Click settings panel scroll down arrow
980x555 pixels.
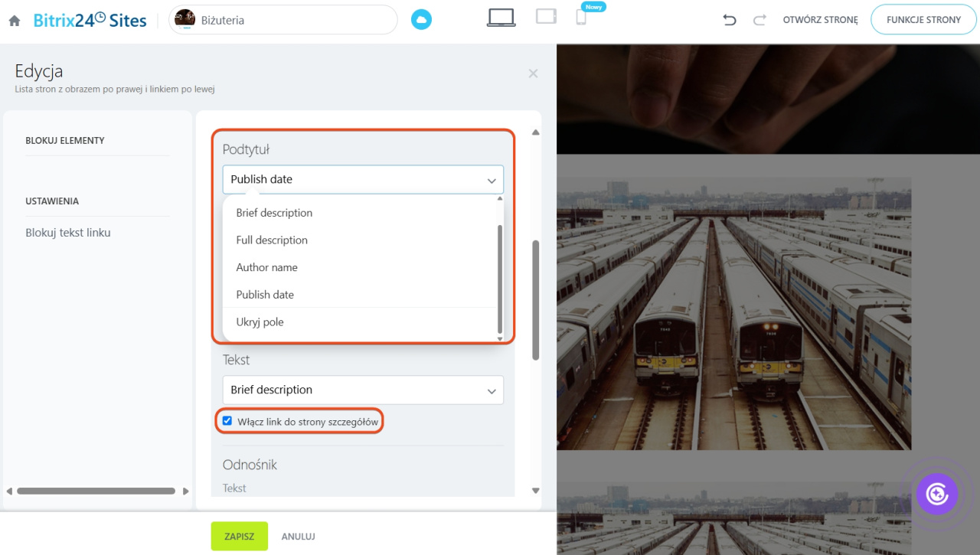(536, 491)
